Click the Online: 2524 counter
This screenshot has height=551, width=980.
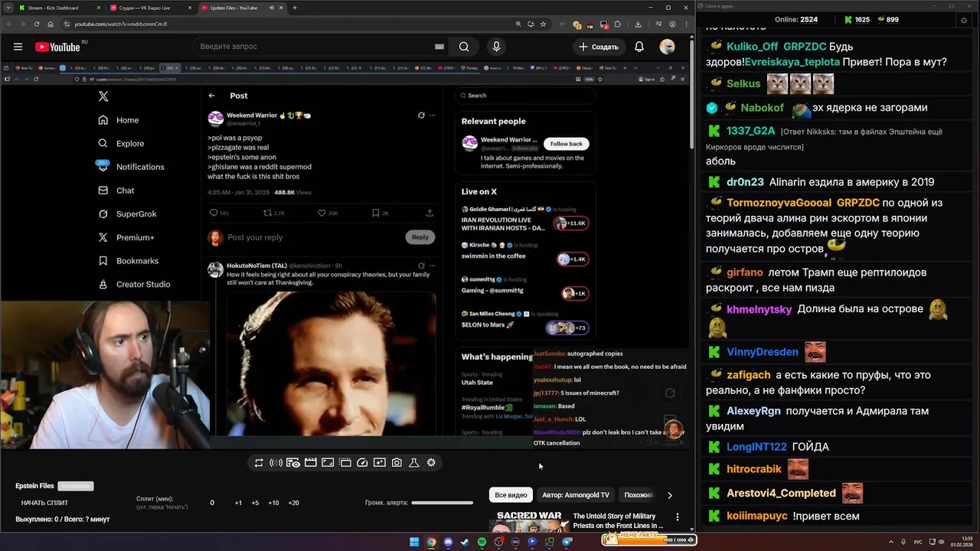(x=796, y=20)
